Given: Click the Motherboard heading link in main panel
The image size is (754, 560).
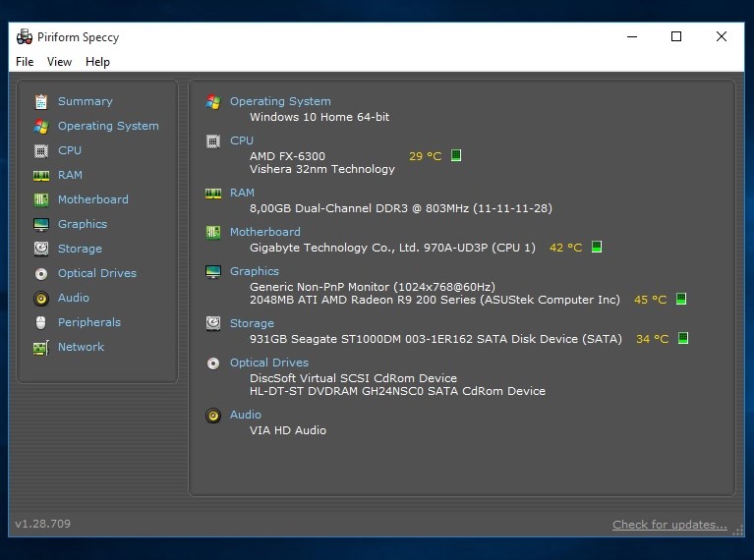Looking at the screenshot, I should (265, 232).
